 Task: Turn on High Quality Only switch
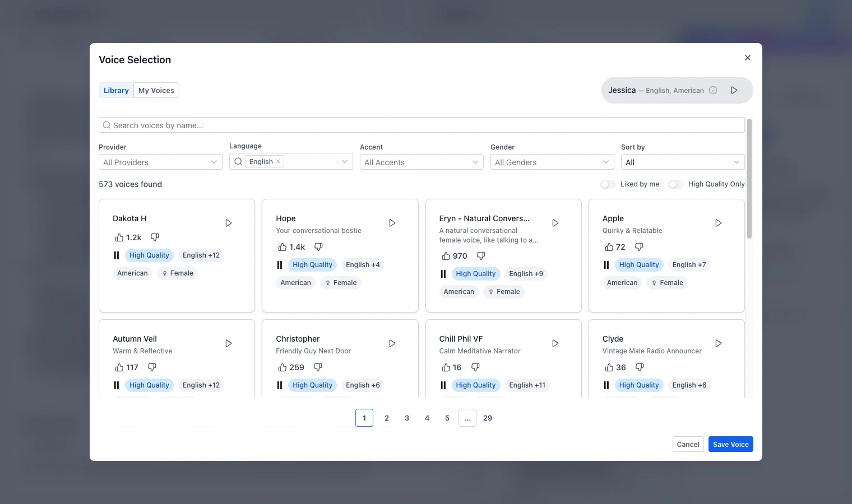click(675, 184)
